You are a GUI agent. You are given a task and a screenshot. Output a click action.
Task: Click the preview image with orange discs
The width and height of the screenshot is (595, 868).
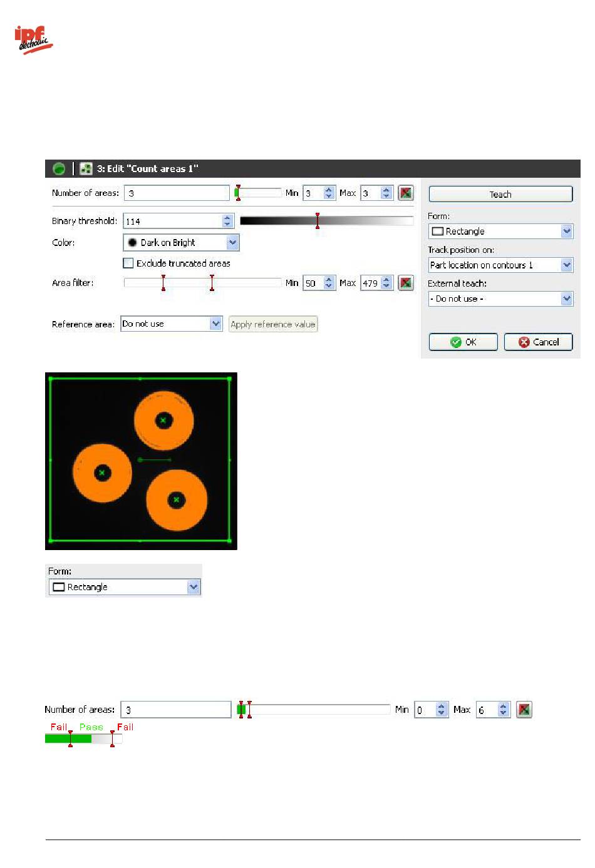[x=141, y=461]
